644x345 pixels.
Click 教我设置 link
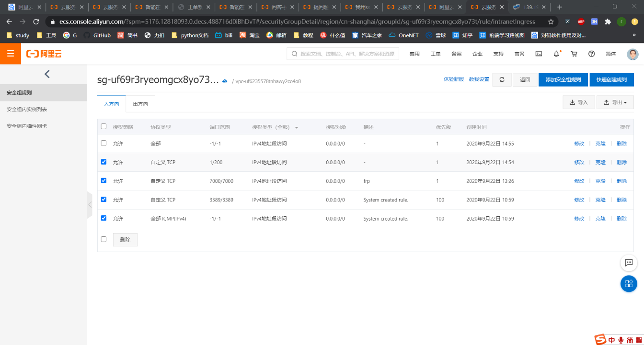tap(479, 79)
